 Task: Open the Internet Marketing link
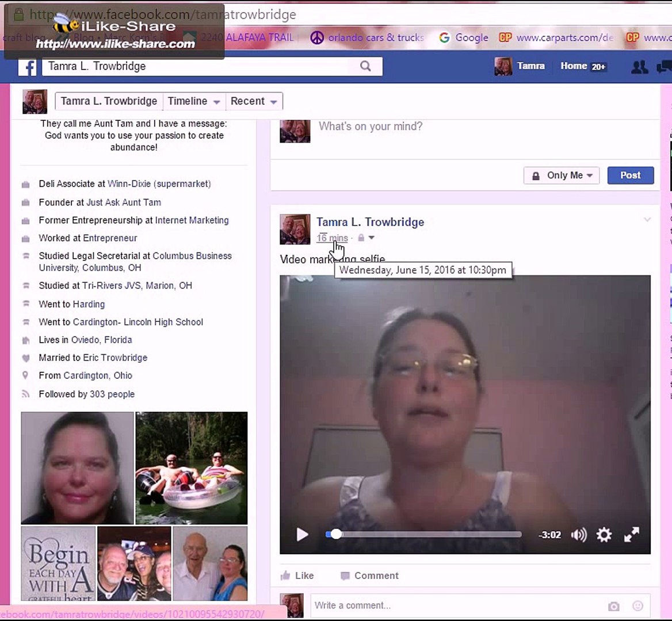(192, 220)
